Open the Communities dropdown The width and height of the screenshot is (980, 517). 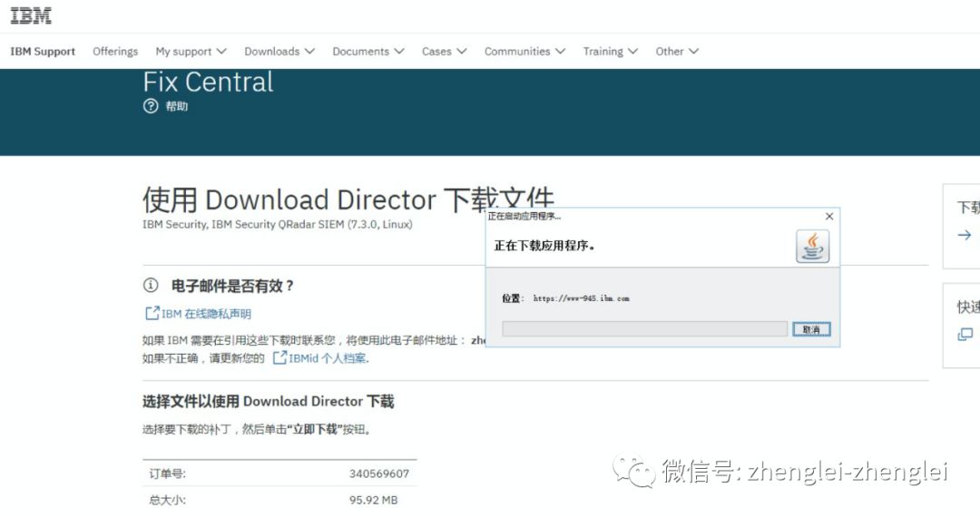(x=524, y=51)
